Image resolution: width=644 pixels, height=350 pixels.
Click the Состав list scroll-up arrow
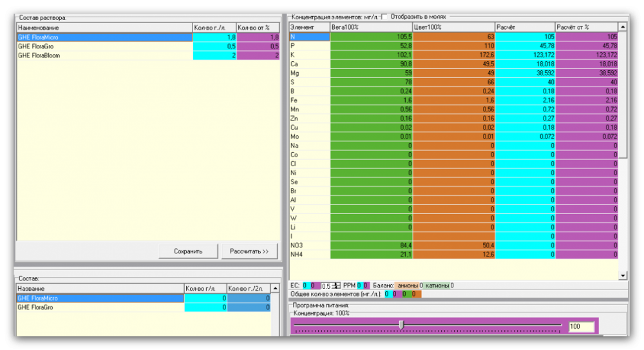click(x=275, y=289)
